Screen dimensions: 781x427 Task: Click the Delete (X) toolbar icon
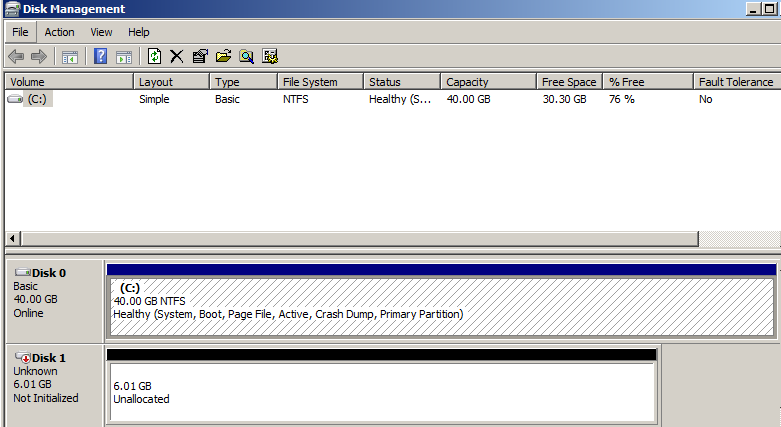point(177,56)
